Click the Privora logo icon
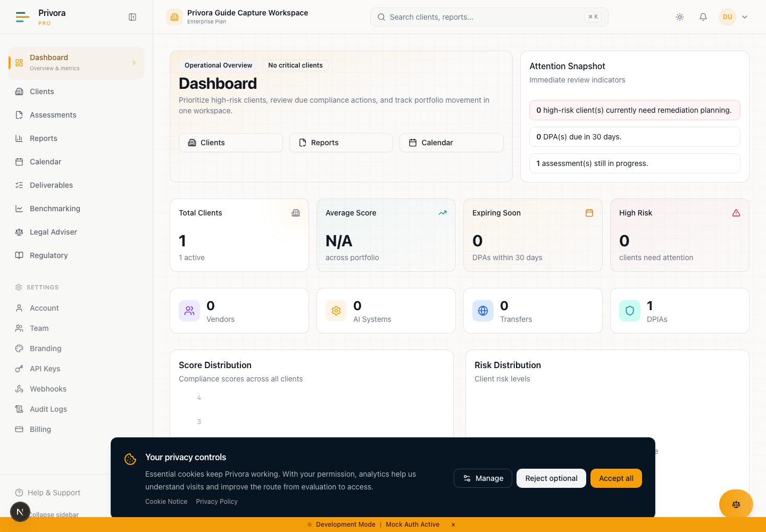Screen dimensions: 766x532 click(22, 17)
